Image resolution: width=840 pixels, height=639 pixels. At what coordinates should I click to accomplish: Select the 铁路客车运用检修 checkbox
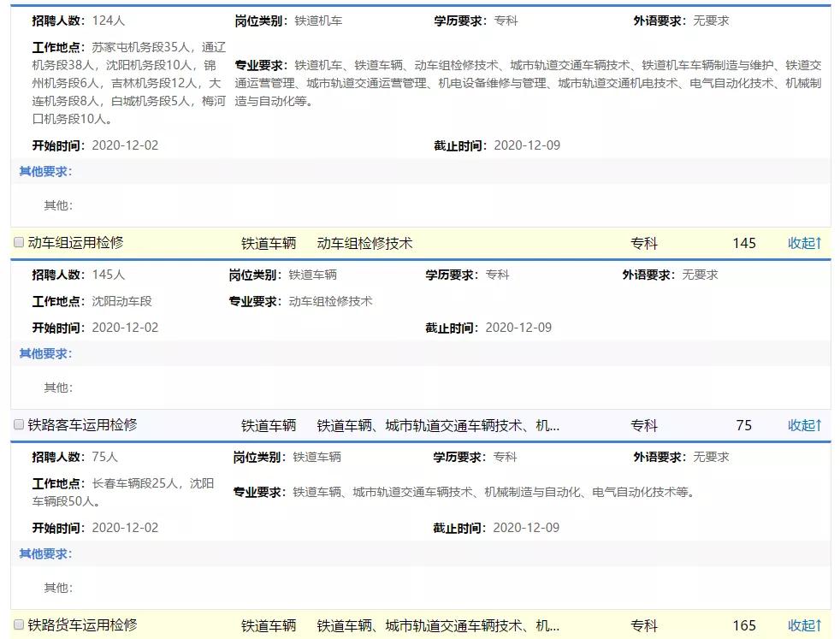tap(18, 424)
